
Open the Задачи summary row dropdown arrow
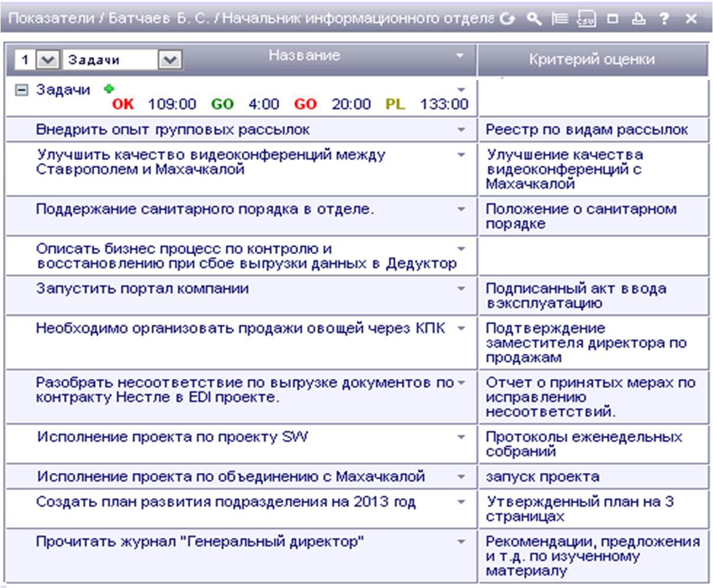coord(462,90)
